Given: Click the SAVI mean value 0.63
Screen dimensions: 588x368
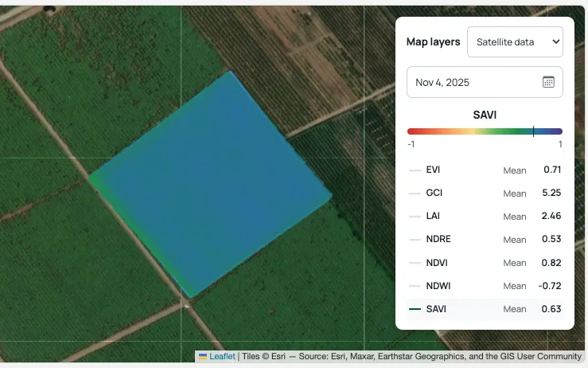Looking at the screenshot, I should tap(551, 309).
